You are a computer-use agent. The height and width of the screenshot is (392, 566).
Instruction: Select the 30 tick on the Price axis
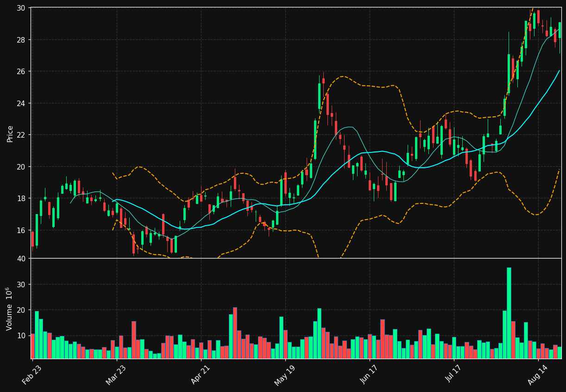point(22,8)
